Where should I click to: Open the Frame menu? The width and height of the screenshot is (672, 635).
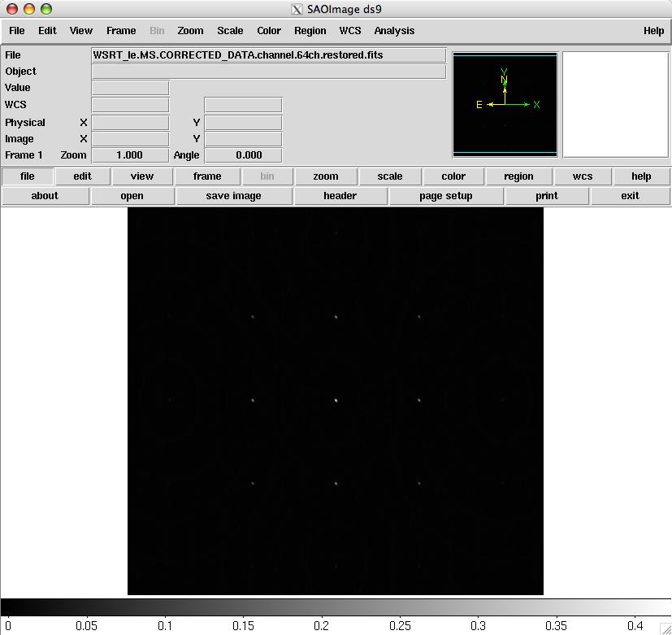click(x=121, y=31)
